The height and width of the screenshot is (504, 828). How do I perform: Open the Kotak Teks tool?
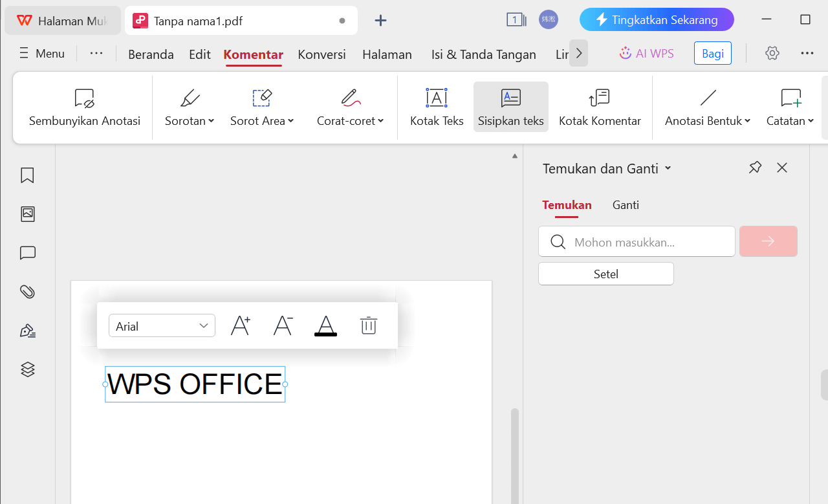(436, 107)
